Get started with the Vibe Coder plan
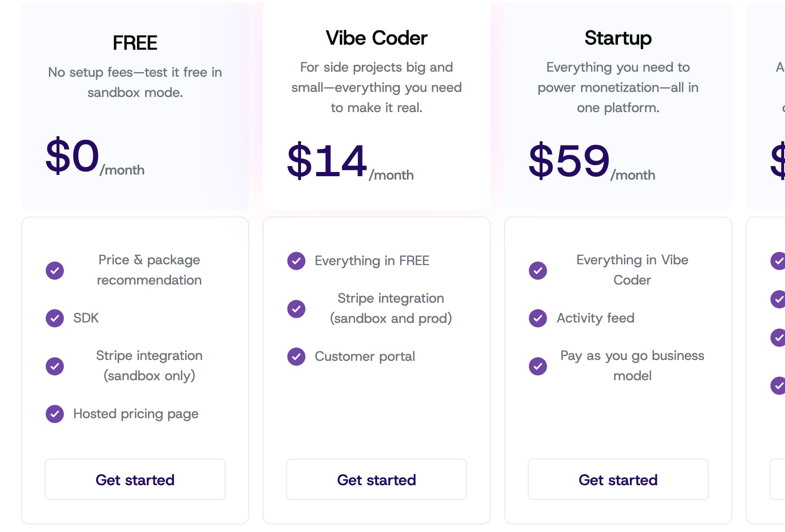Screen dimensions: 785x532 [376, 479]
